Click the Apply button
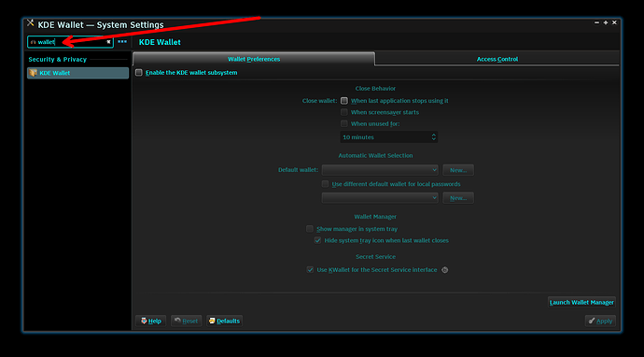The height and width of the screenshot is (357, 644). point(600,321)
